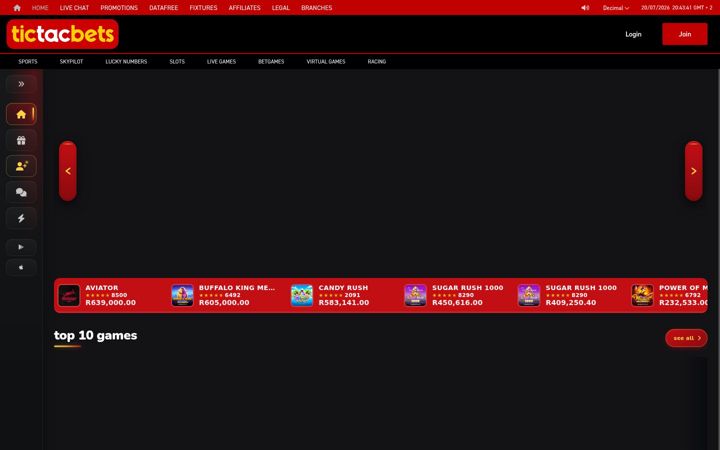This screenshot has height=450, width=720.
Task: Click the R409,250.40 win amount
Action: (571, 303)
